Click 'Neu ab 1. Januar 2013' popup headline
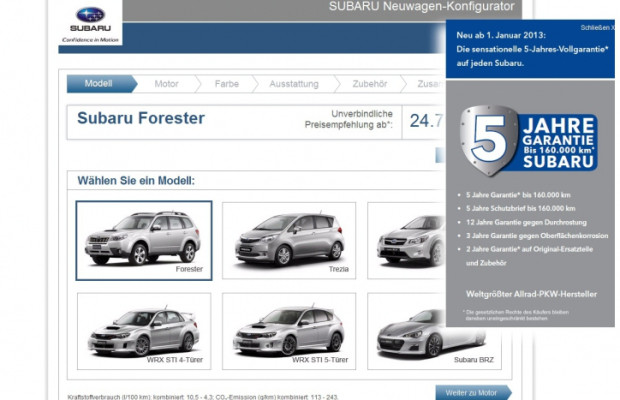This screenshot has width=620, height=400. tap(501, 35)
